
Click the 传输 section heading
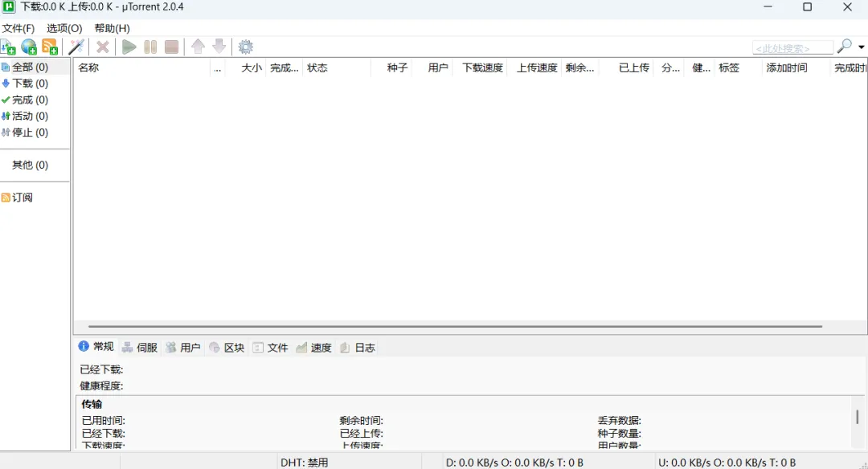point(92,404)
